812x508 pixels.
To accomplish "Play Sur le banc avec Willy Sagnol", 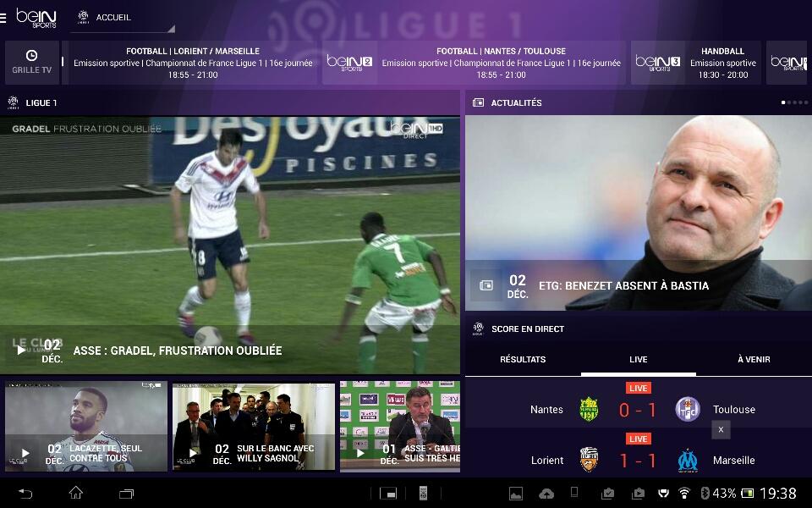I will coord(253,427).
